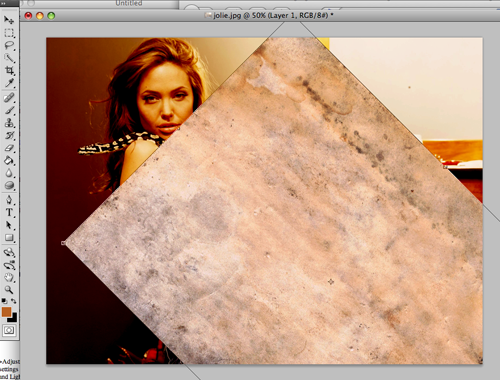The image size is (500, 380).
Task: Pick the Eraser tool
Action: click(x=9, y=148)
